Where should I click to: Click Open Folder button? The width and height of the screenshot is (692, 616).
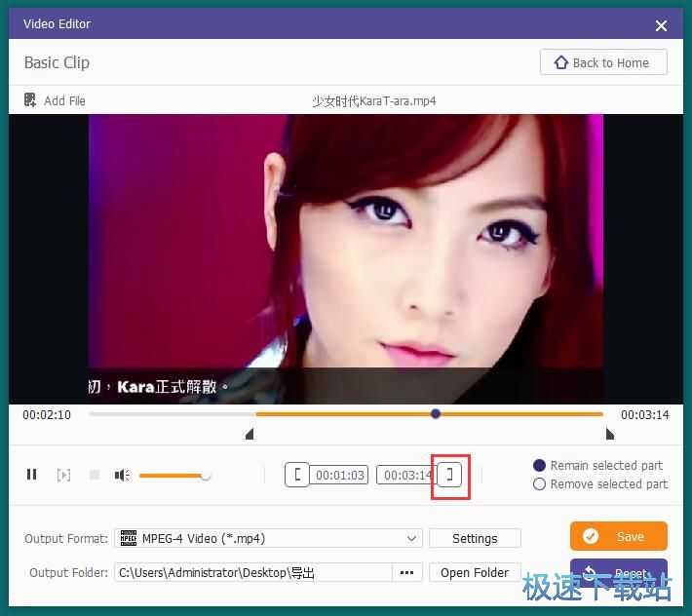(475, 573)
